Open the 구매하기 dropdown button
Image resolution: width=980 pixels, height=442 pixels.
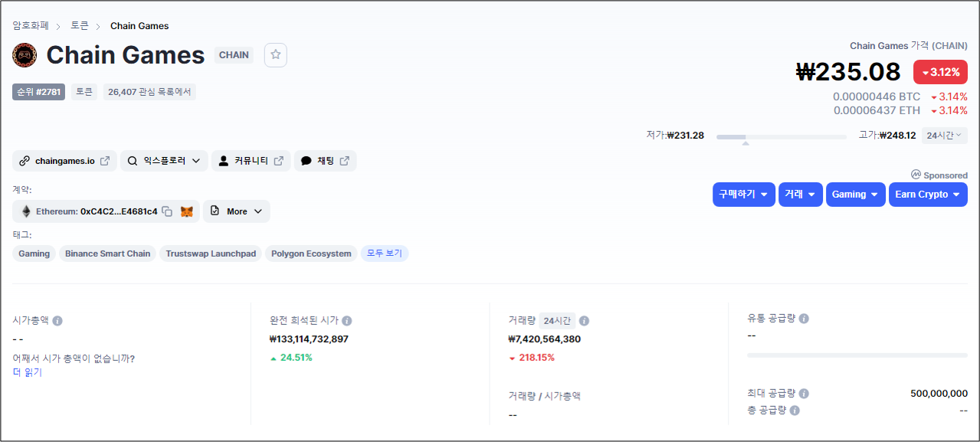743,195
